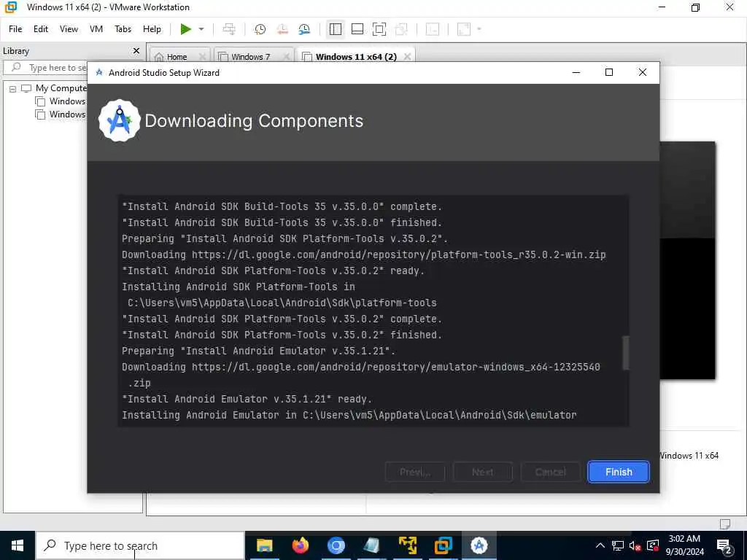Select the Windows 11 x64 (2) tab

coord(356,57)
